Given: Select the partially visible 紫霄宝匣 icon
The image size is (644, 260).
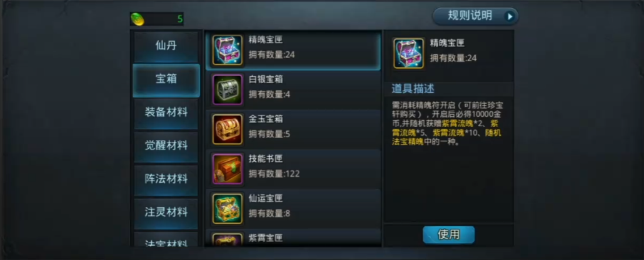Looking at the screenshot, I should [x=228, y=239].
